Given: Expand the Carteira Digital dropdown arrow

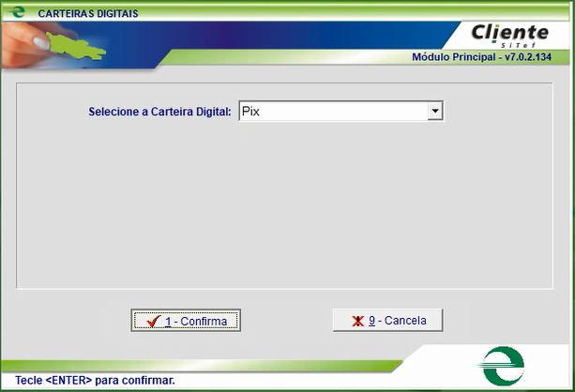Looking at the screenshot, I should pos(434,111).
